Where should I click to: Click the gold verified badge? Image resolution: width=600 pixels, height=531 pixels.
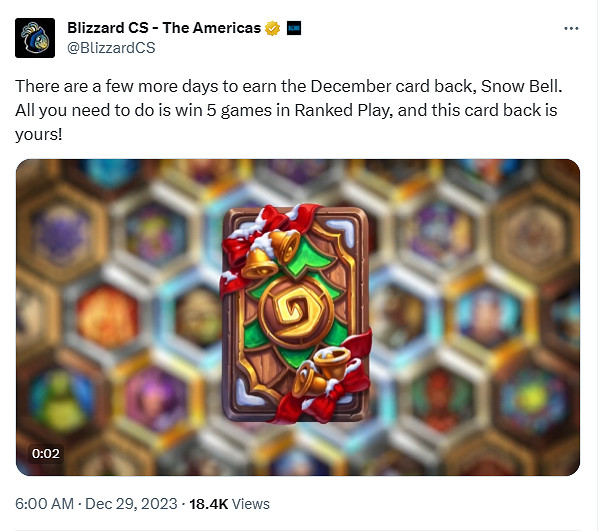tap(272, 28)
